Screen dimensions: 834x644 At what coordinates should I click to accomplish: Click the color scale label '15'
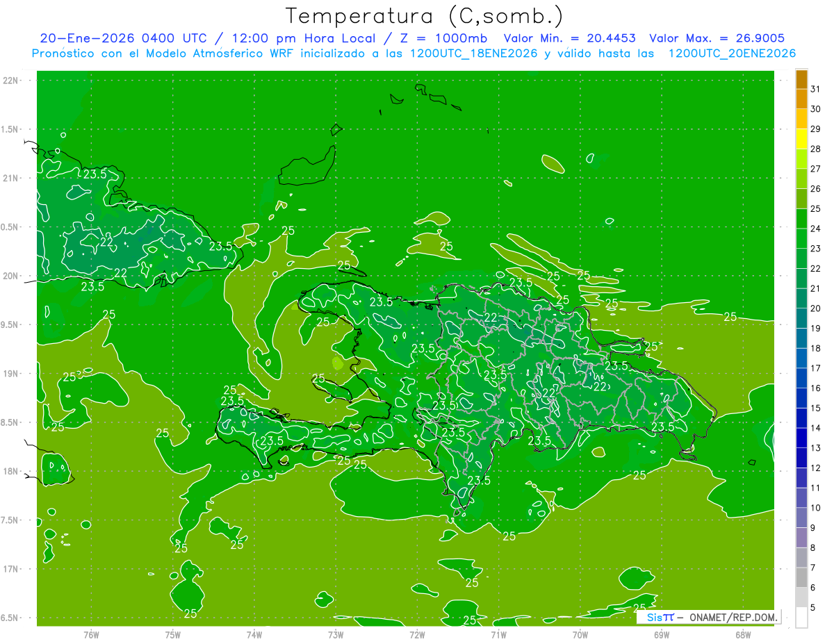click(816, 408)
